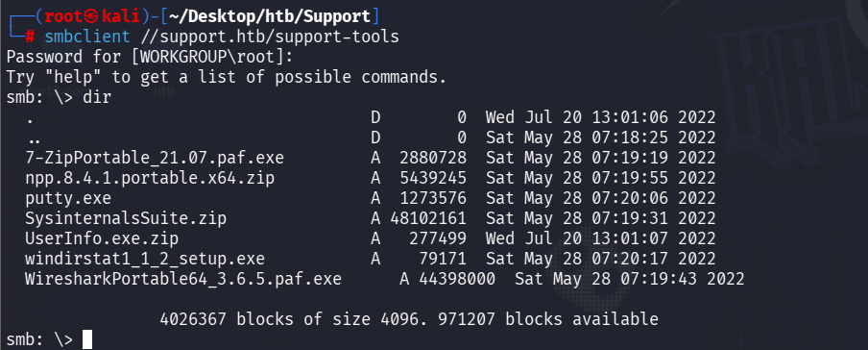Click the UserInfo.exe.zip size 277499
This screenshot has height=350, width=868.
[437, 237]
